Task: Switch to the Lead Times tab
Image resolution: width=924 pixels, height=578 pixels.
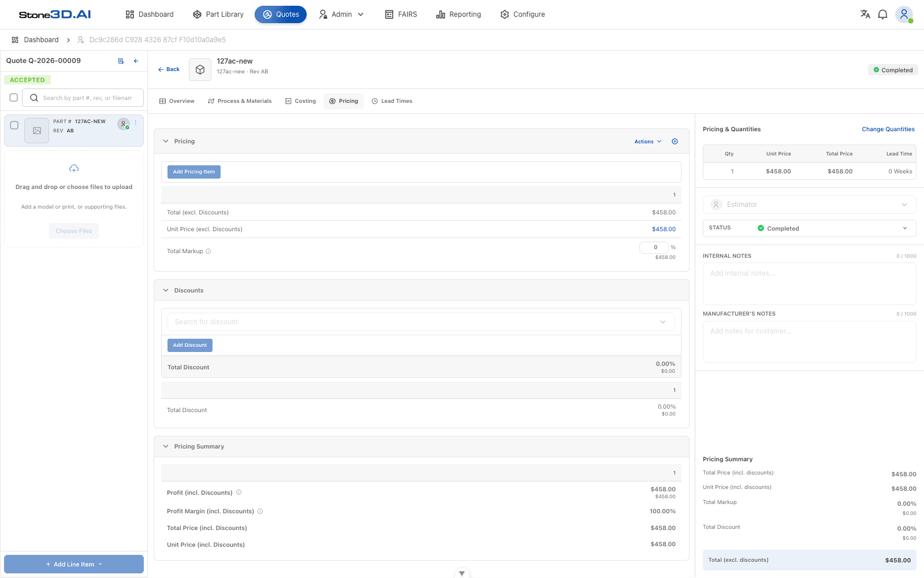Action: click(392, 101)
